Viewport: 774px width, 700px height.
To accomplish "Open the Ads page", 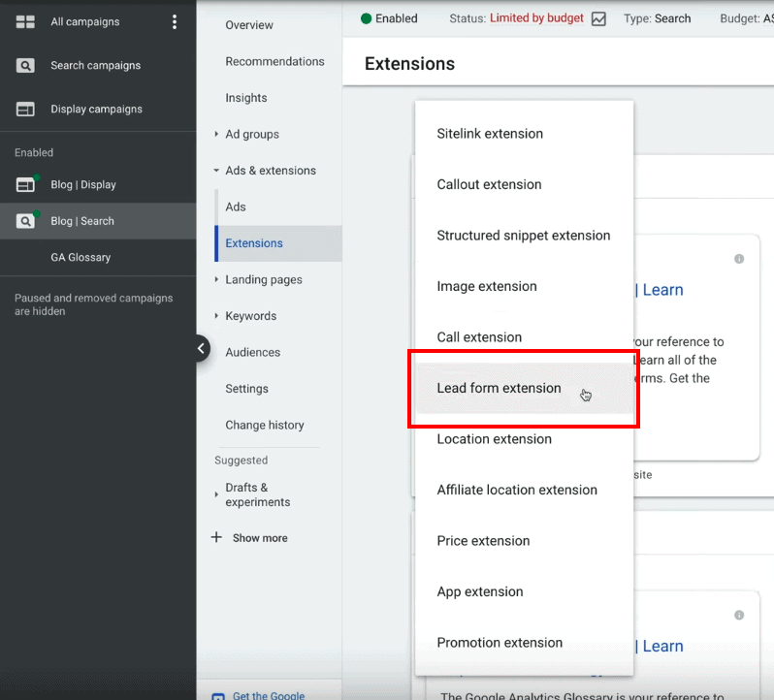I will 236,207.
